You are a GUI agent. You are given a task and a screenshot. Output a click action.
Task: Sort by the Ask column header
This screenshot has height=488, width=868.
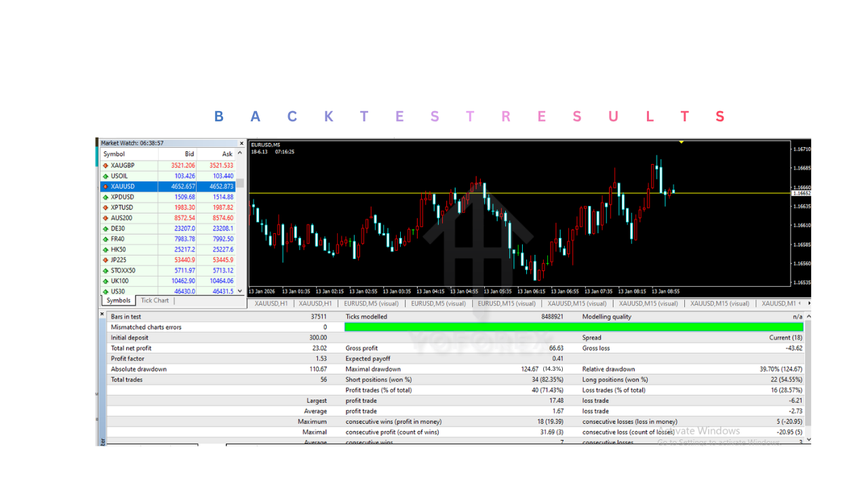tap(227, 154)
